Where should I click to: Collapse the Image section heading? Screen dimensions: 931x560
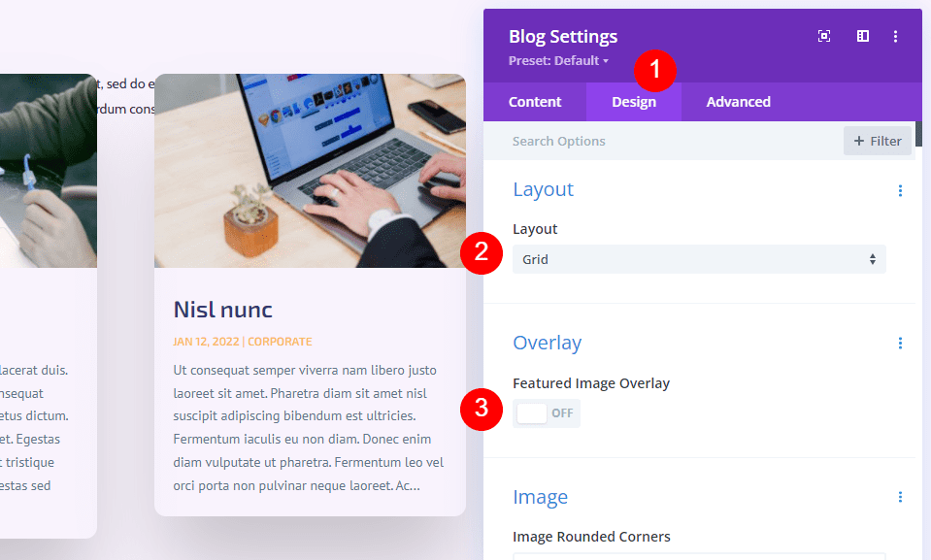click(x=541, y=497)
